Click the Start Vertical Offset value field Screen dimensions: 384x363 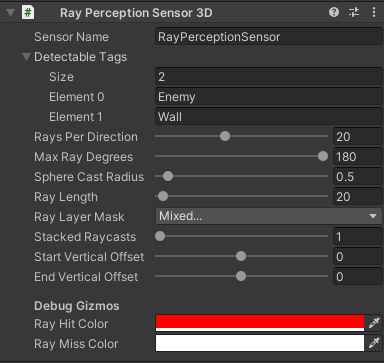(x=358, y=257)
